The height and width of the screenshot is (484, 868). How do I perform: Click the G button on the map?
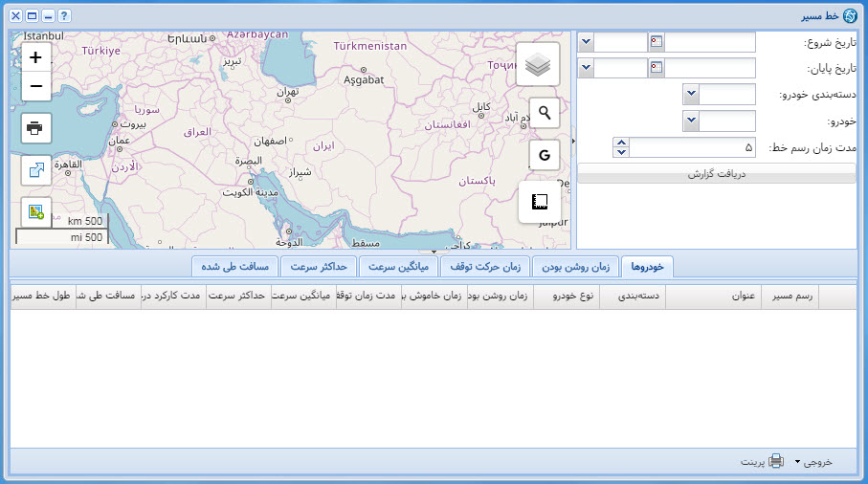[x=545, y=155]
